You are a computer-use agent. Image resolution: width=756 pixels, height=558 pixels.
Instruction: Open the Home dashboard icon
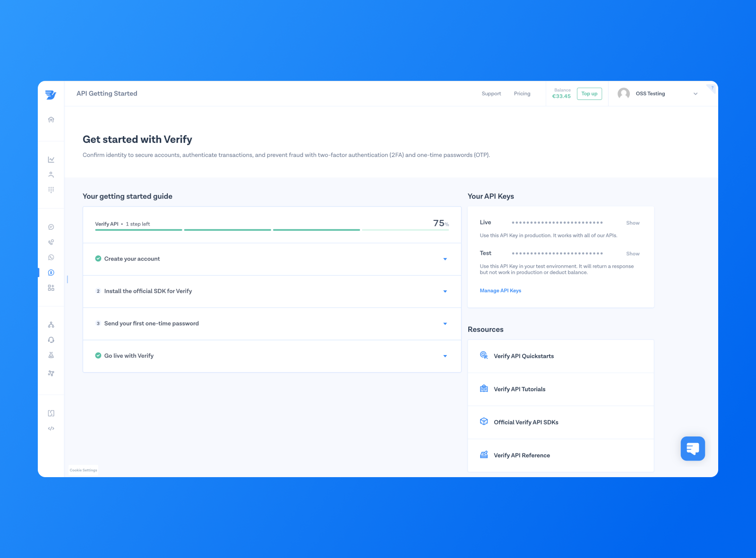(51, 120)
